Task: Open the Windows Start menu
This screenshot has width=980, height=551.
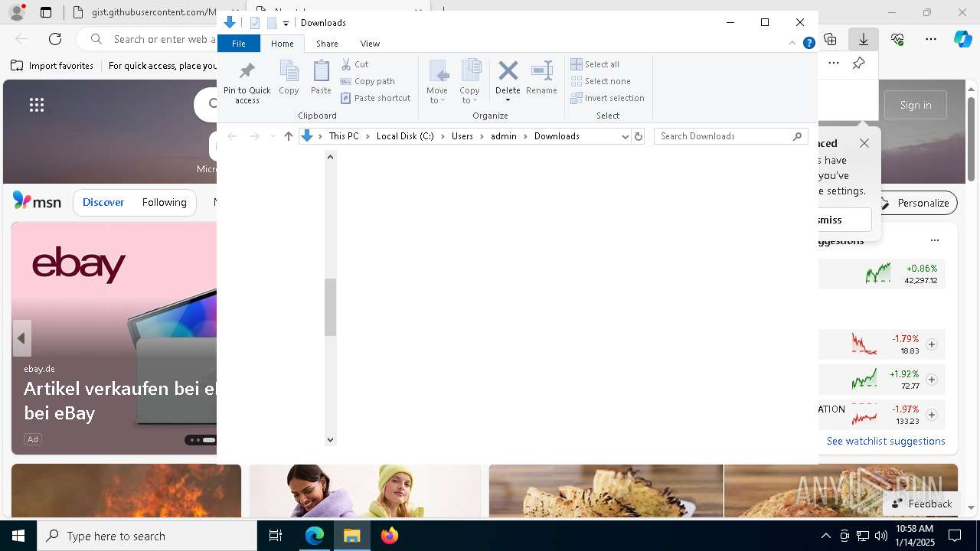Action: coord(18,536)
